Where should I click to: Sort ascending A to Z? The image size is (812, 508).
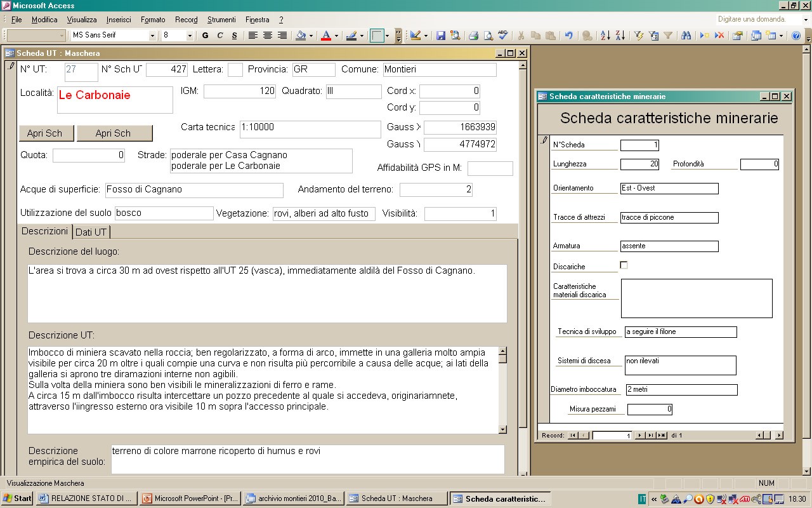coord(605,36)
